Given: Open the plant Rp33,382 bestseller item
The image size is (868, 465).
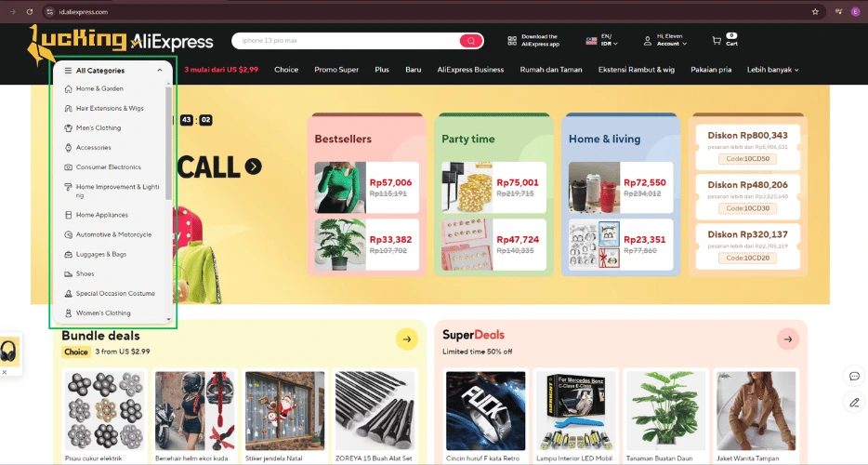Looking at the screenshot, I should (366, 245).
